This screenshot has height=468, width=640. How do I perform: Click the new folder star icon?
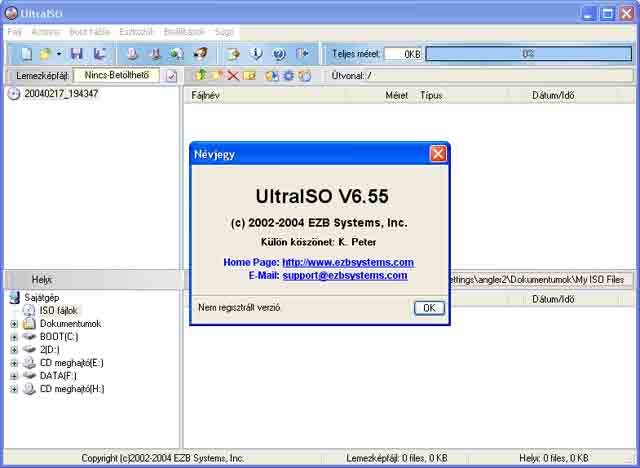tap(218, 75)
